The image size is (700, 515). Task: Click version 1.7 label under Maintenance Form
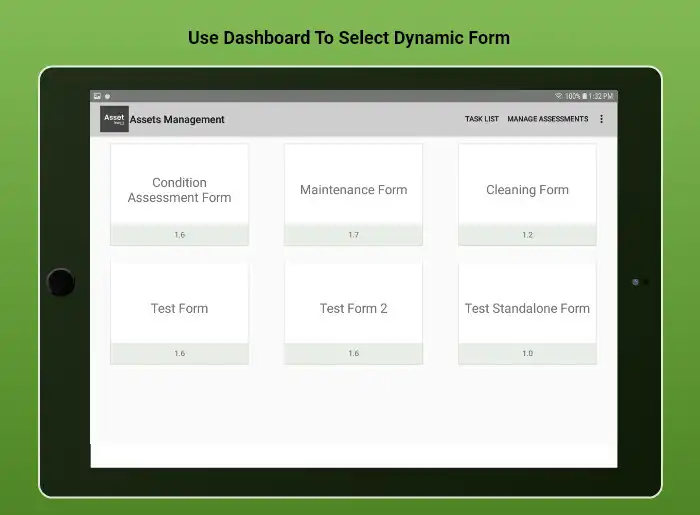click(353, 235)
